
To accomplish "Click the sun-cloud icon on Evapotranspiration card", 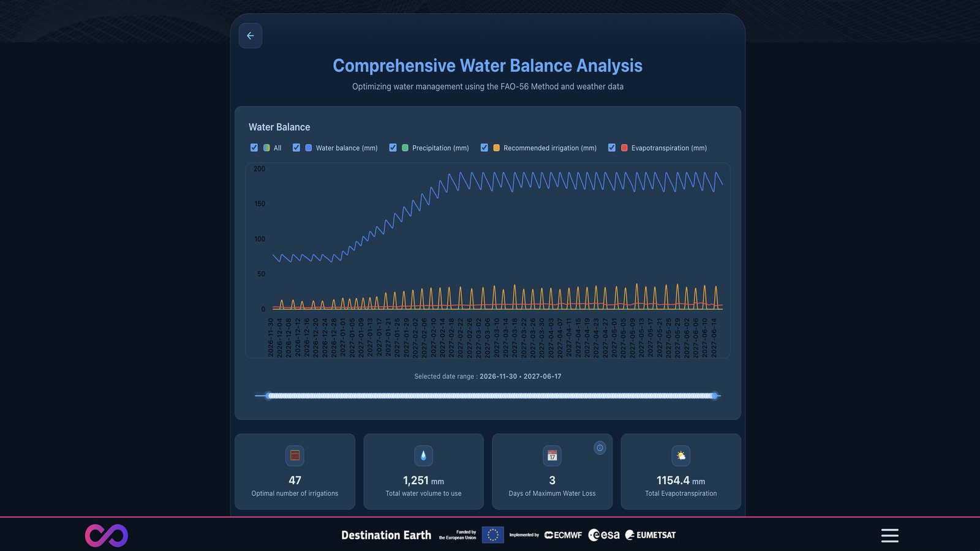I will pyautogui.click(x=680, y=455).
